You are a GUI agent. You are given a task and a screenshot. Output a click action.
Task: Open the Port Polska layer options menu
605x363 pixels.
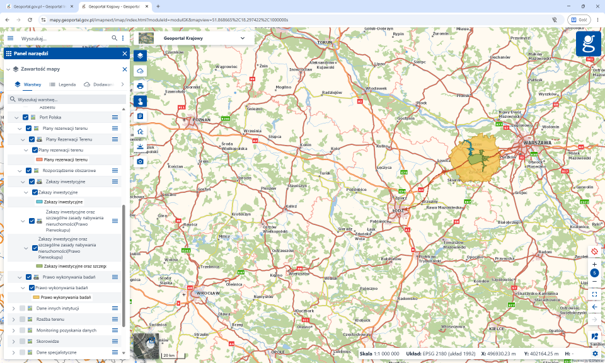115,117
